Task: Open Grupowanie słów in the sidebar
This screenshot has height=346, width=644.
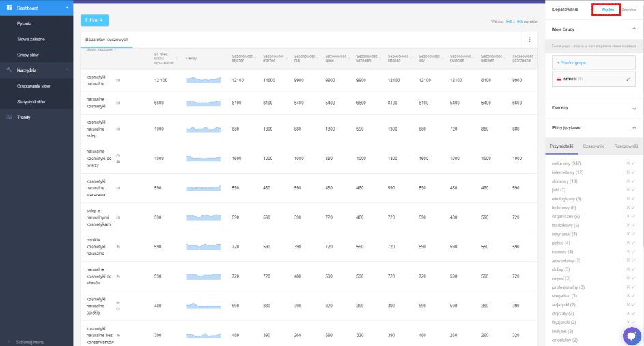Action: [33, 87]
